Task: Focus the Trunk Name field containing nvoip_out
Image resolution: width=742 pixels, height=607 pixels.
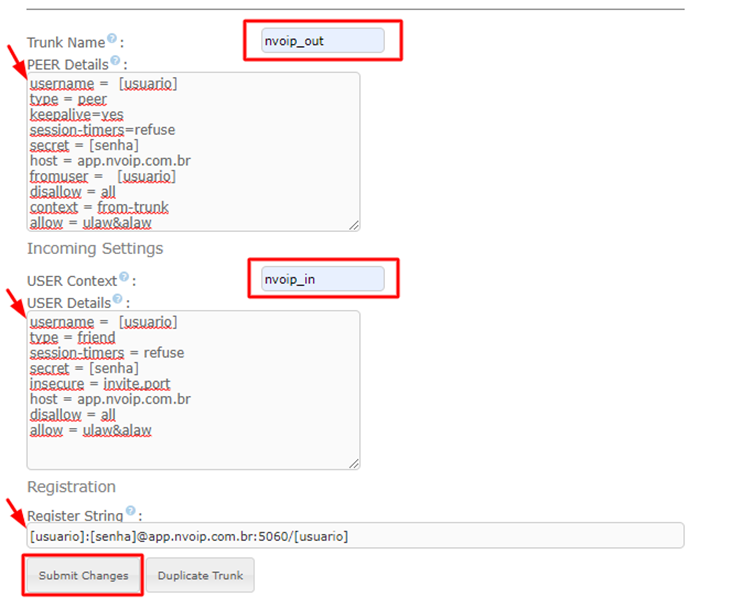Action: pos(322,40)
